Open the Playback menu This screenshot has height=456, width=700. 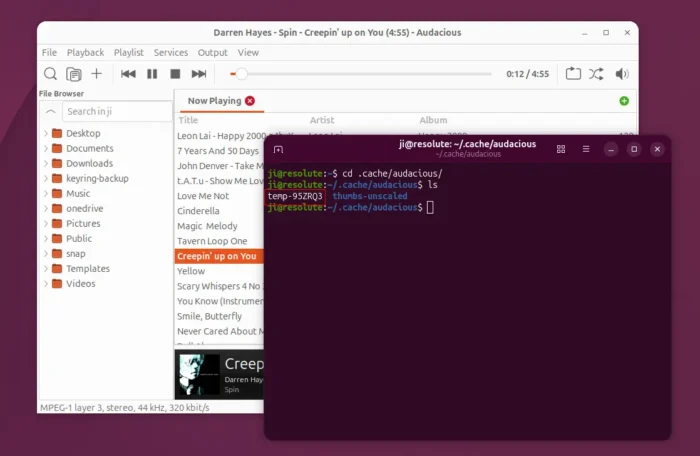click(x=85, y=52)
